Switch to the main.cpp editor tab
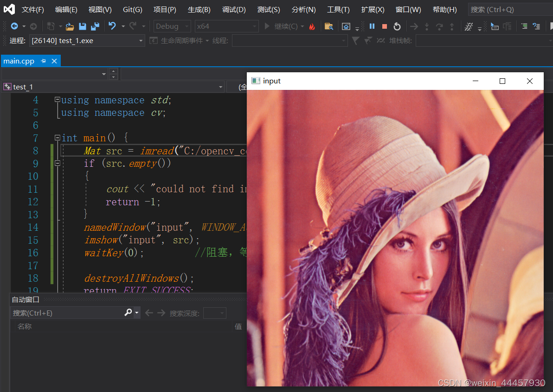This screenshot has width=553, height=392. [19, 61]
